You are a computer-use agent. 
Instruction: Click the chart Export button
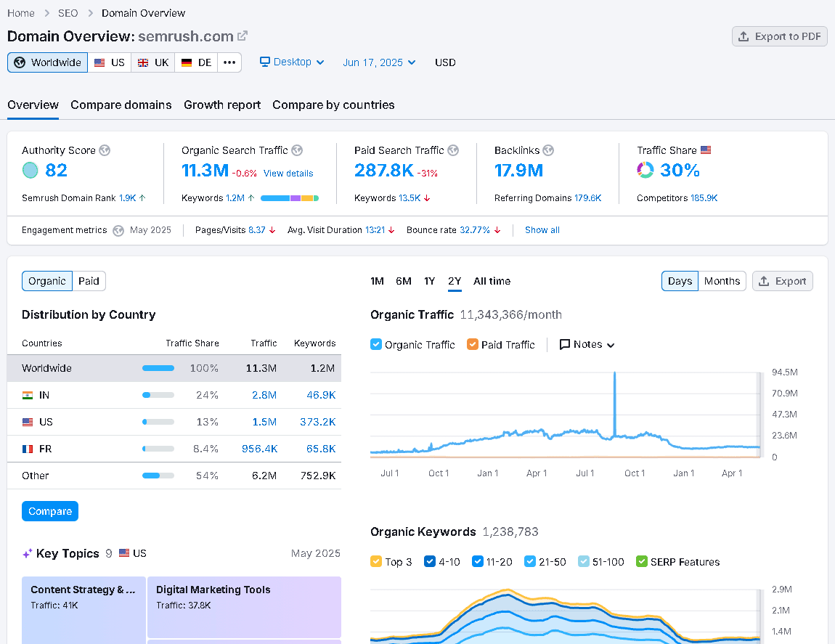pyautogui.click(x=782, y=281)
